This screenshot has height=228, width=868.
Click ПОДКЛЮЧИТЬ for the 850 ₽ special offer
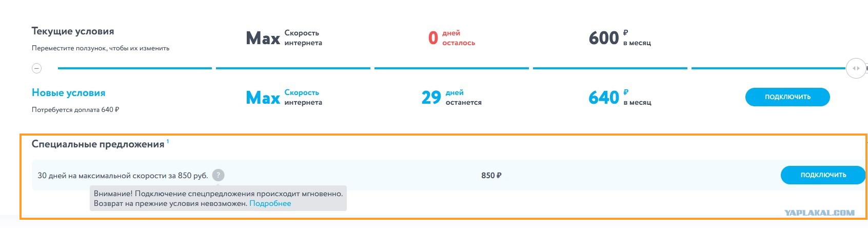[823, 175]
